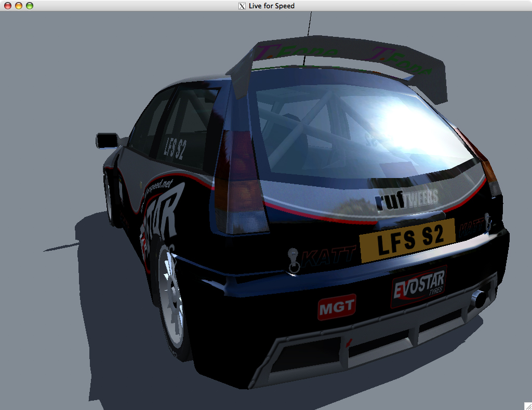Click the red MGT sticker on bumper

(337, 307)
